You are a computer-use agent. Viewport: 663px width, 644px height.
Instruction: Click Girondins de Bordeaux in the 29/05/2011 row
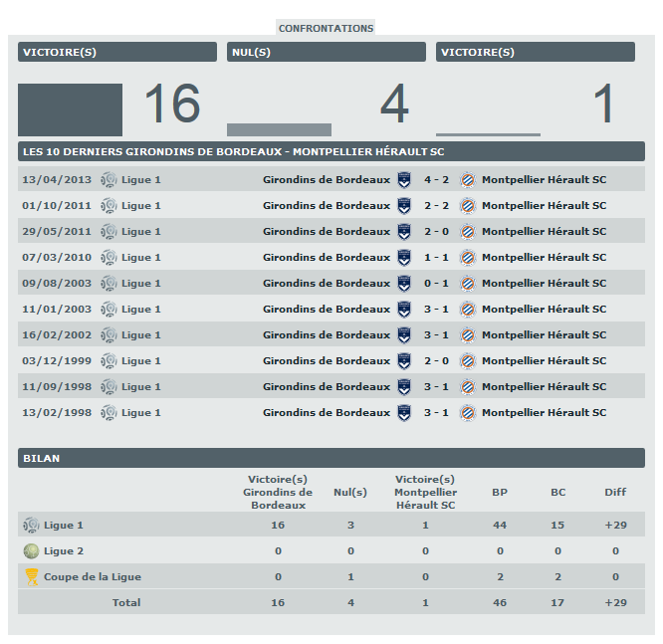[x=327, y=231]
